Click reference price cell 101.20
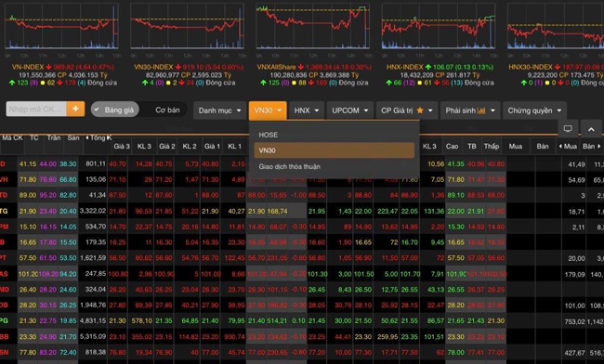This screenshot has height=364, width=604. tap(28, 274)
